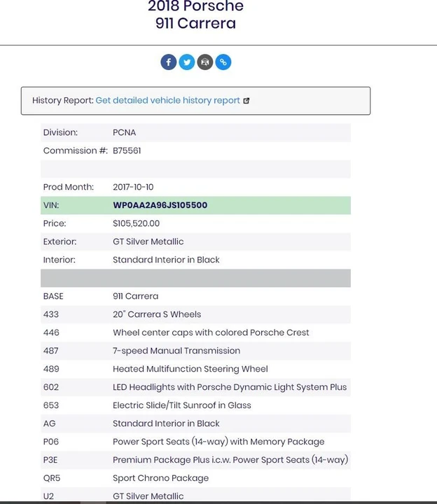Click the print page icon
This screenshot has height=504, width=437.
(x=204, y=62)
